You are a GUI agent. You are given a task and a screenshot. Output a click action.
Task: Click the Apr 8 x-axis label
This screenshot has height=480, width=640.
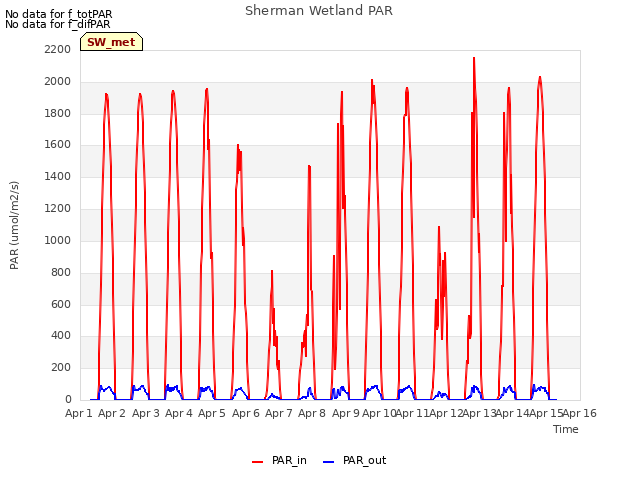coord(312,413)
